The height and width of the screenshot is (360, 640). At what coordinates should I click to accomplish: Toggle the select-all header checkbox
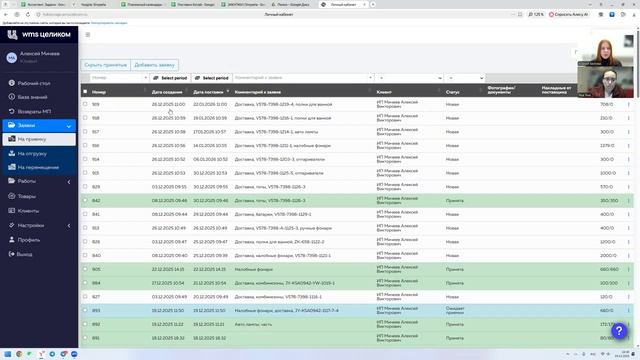click(x=85, y=92)
